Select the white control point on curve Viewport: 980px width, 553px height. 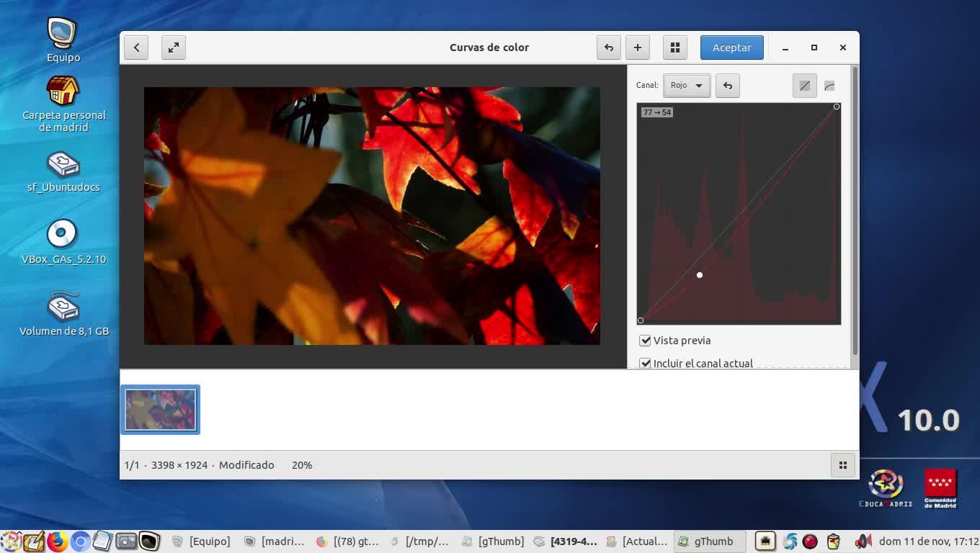click(700, 275)
